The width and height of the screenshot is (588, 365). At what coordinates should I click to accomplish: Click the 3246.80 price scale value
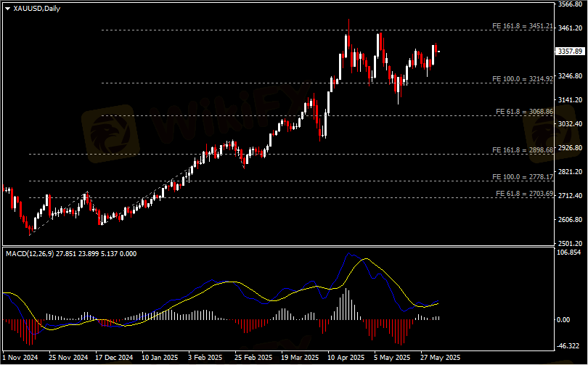pos(570,76)
